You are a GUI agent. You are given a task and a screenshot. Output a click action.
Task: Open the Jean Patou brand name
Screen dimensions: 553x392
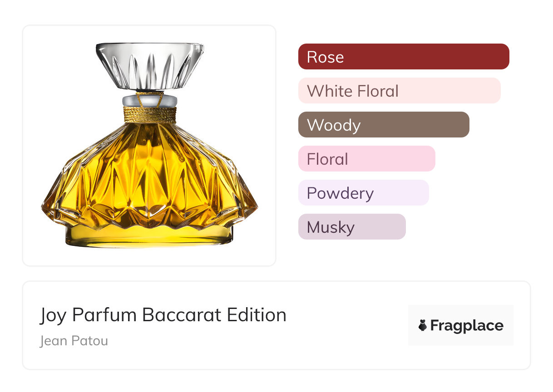[74, 341]
